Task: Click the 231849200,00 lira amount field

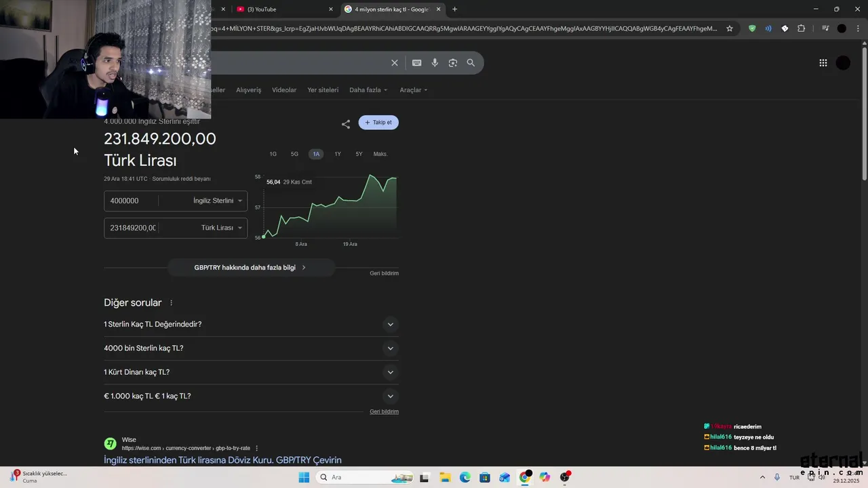Action: click(x=131, y=228)
